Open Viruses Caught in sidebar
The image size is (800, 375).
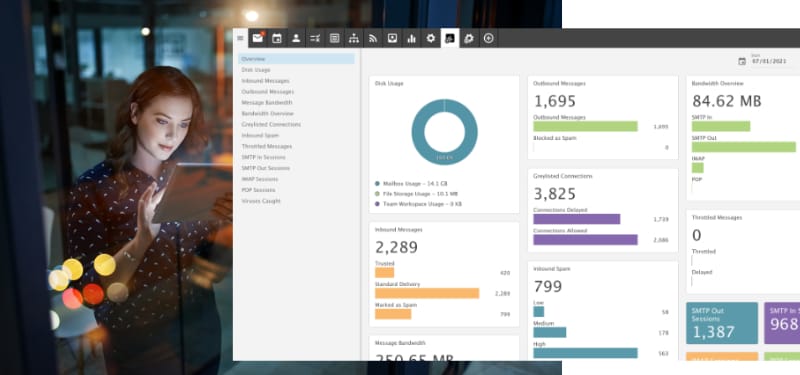296,201
